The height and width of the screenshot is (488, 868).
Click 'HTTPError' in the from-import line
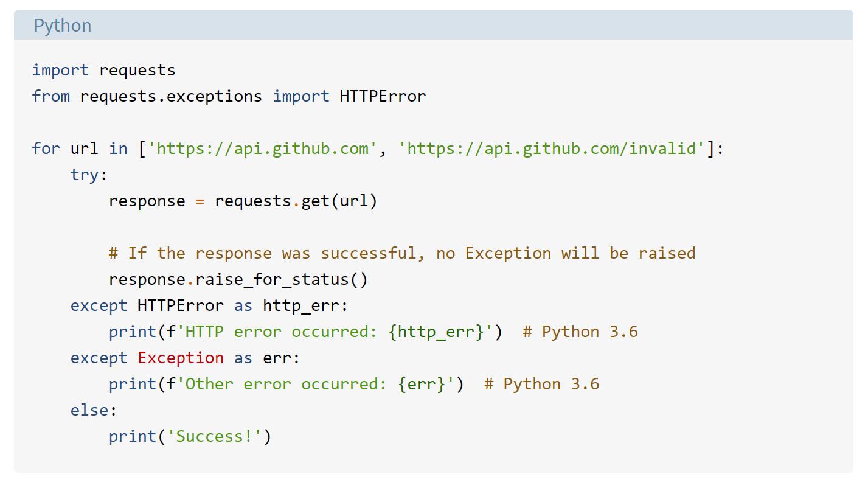[x=383, y=96]
